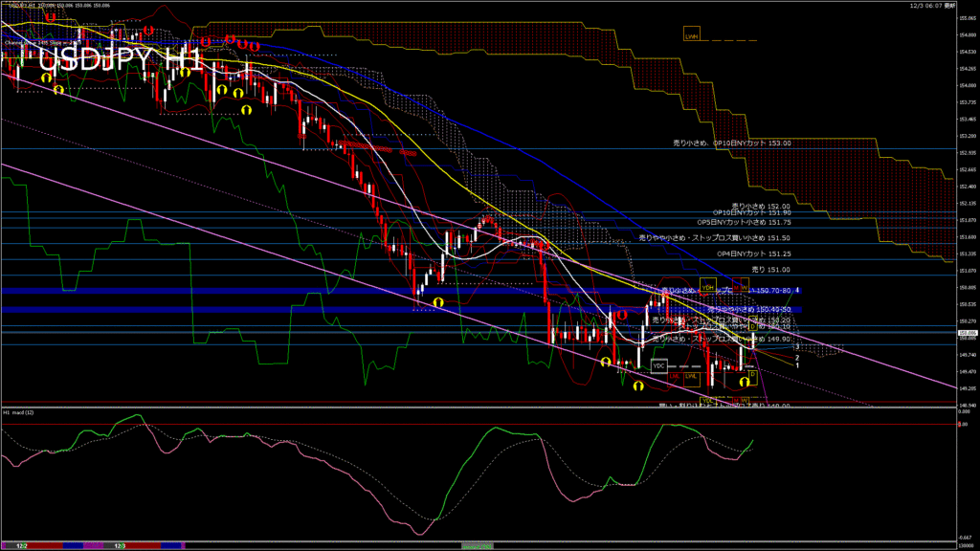The image size is (980, 551).
Task: Click the LWH marker box at top
Action: 691,36
